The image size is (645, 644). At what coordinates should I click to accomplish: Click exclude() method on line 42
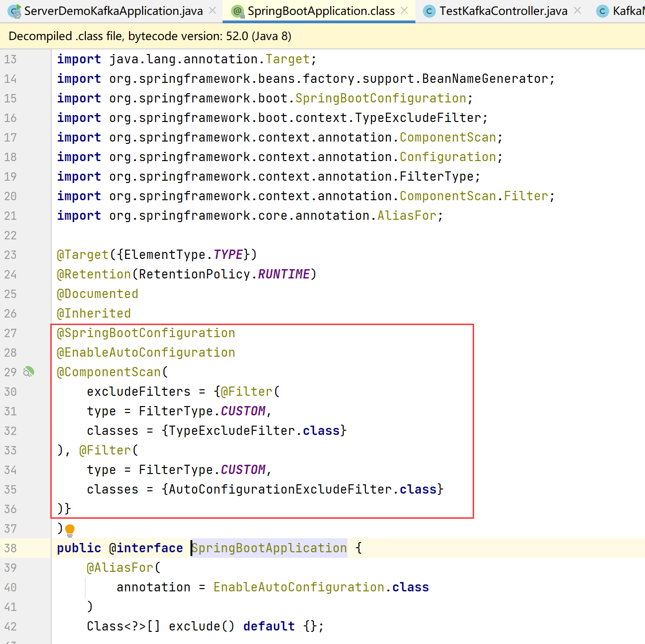point(202,626)
